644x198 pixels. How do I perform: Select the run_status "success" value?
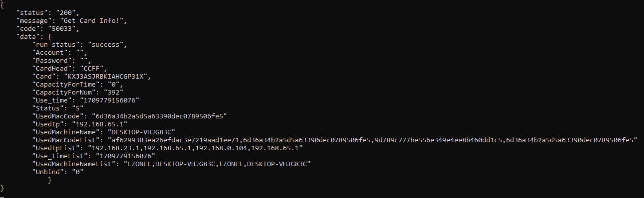pyautogui.click(x=106, y=44)
